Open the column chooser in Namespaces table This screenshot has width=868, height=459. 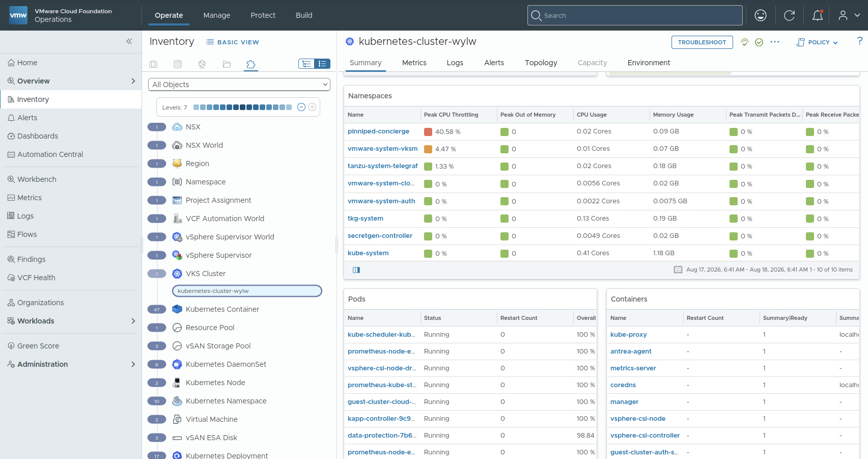[356, 270]
